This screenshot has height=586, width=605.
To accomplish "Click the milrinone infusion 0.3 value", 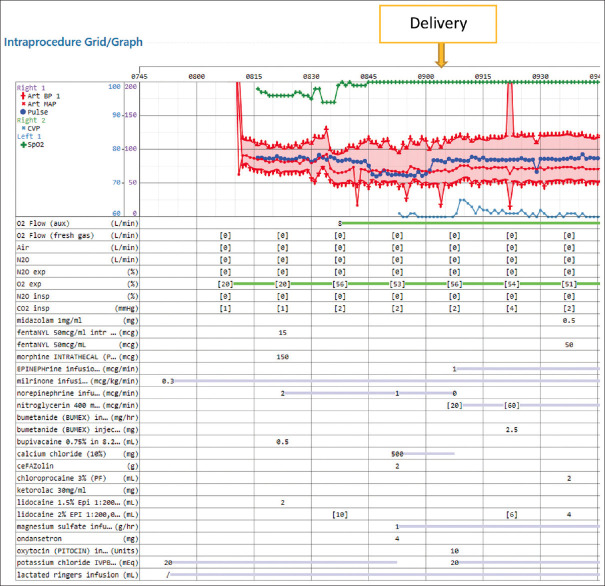I will pos(168,381).
